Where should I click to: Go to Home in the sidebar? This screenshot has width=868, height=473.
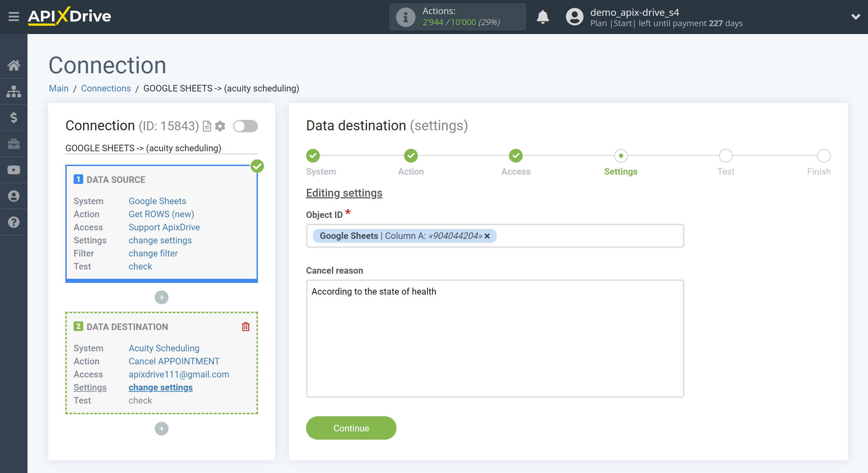(x=14, y=65)
